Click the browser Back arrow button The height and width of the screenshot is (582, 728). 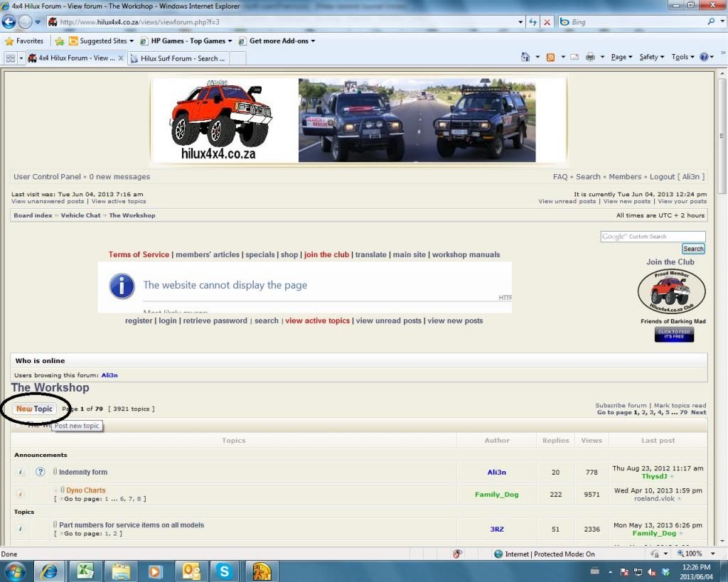pos(9,22)
